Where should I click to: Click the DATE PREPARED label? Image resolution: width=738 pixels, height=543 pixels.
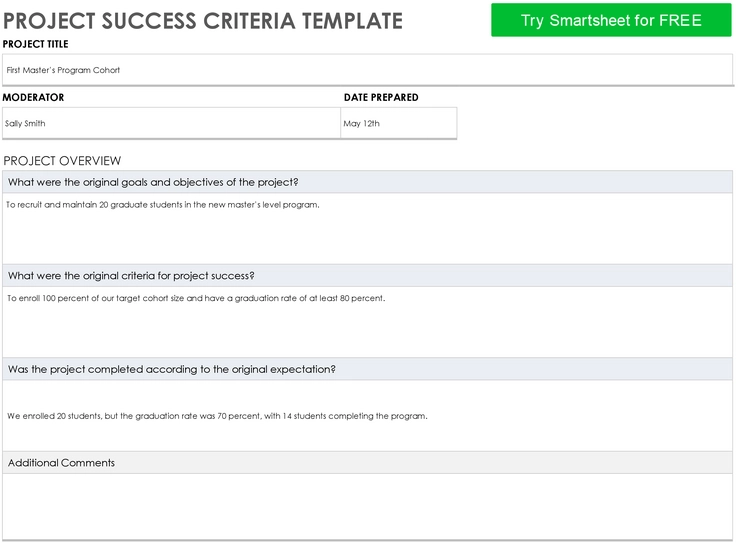point(381,97)
